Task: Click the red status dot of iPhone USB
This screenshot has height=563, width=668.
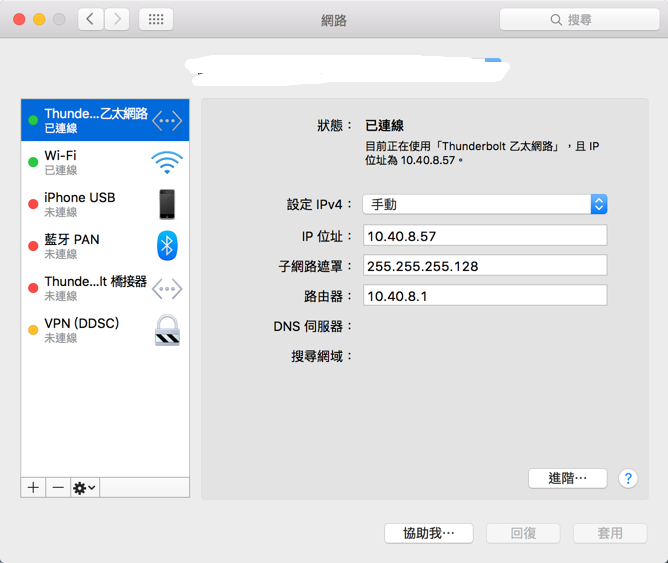Action: pos(33,204)
